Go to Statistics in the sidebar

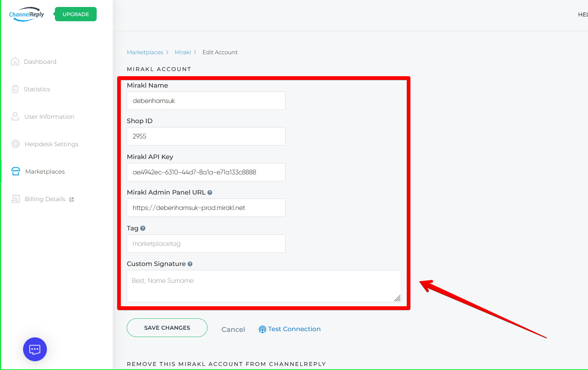[37, 89]
